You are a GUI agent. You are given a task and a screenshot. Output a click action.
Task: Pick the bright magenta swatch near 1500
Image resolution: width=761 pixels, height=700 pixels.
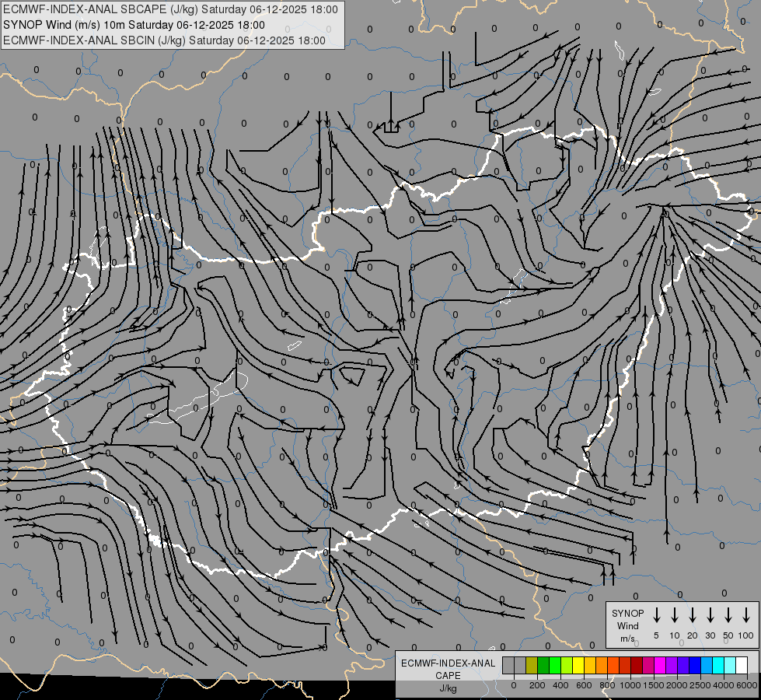pyautogui.click(x=661, y=665)
